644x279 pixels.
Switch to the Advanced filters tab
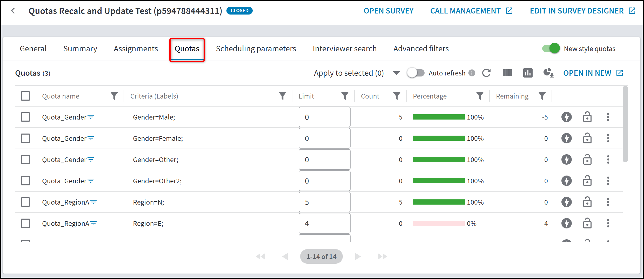pyautogui.click(x=421, y=49)
